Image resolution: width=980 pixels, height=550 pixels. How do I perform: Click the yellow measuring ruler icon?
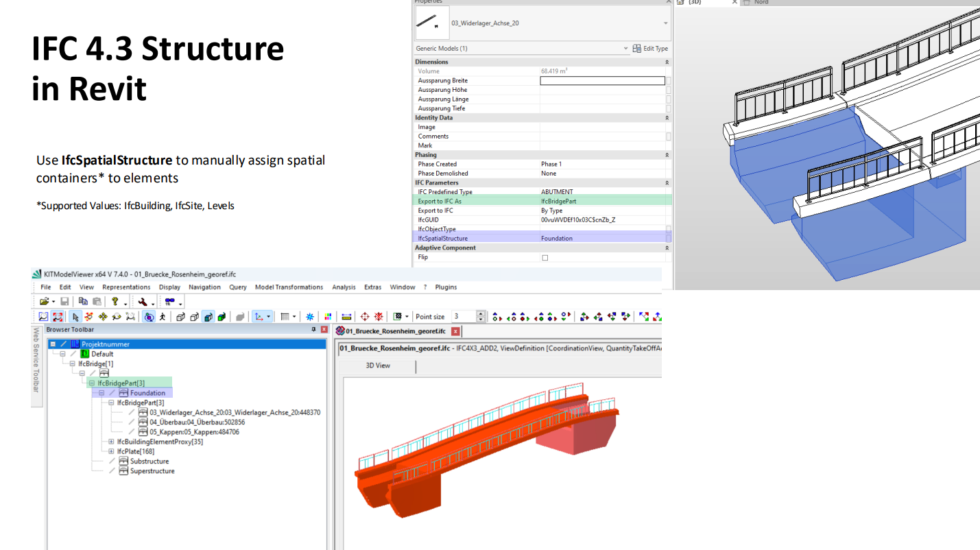click(x=346, y=317)
